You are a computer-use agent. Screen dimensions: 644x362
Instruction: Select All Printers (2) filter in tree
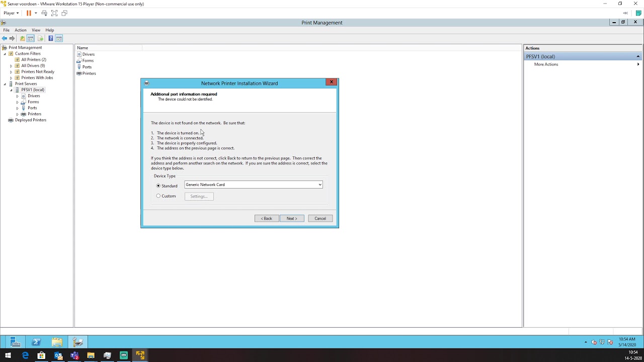click(x=34, y=60)
